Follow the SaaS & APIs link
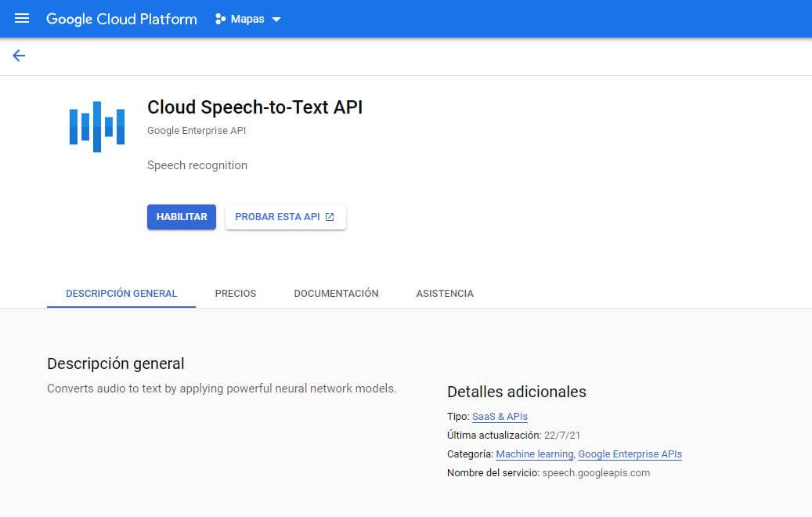 tap(500, 417)
